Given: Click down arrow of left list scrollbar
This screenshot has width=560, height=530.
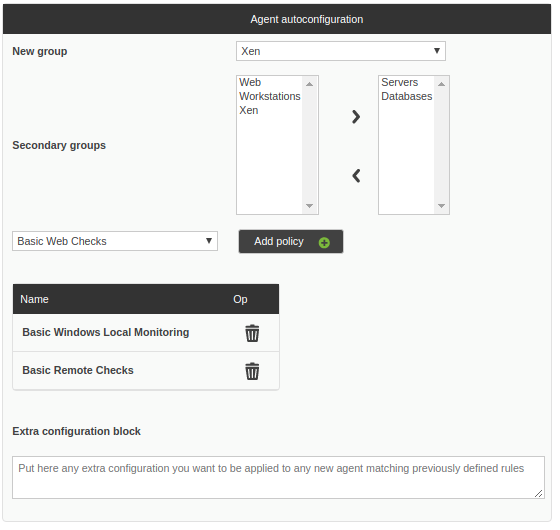Looking at the screenshot, I should (x=310, y=206).
